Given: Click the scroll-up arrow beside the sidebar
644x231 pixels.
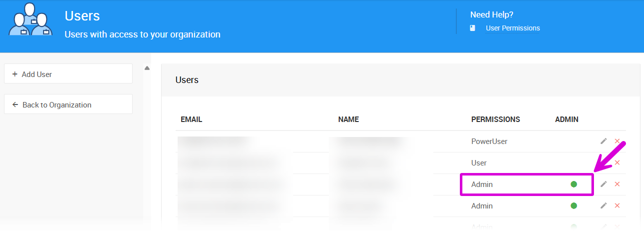Looking at the screenshot, I should (x=147, y=68).
